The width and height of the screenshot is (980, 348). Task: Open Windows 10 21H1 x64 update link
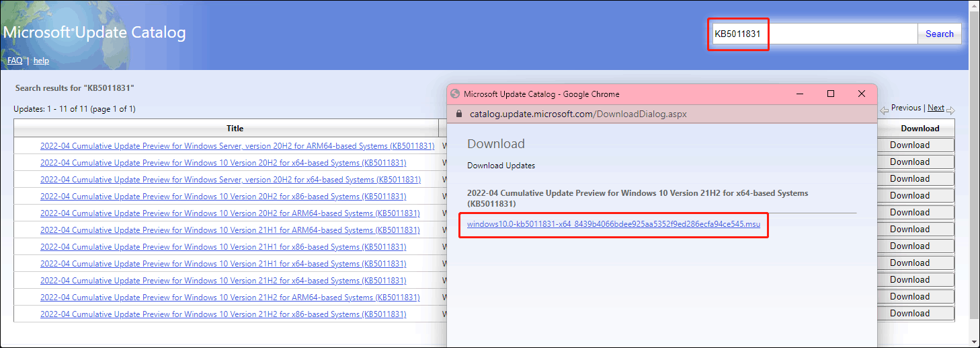click(x=223, y=263)
